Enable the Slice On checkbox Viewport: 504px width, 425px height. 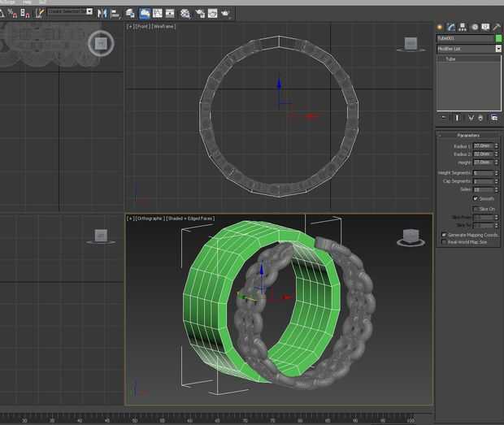[x=476, y=209]
